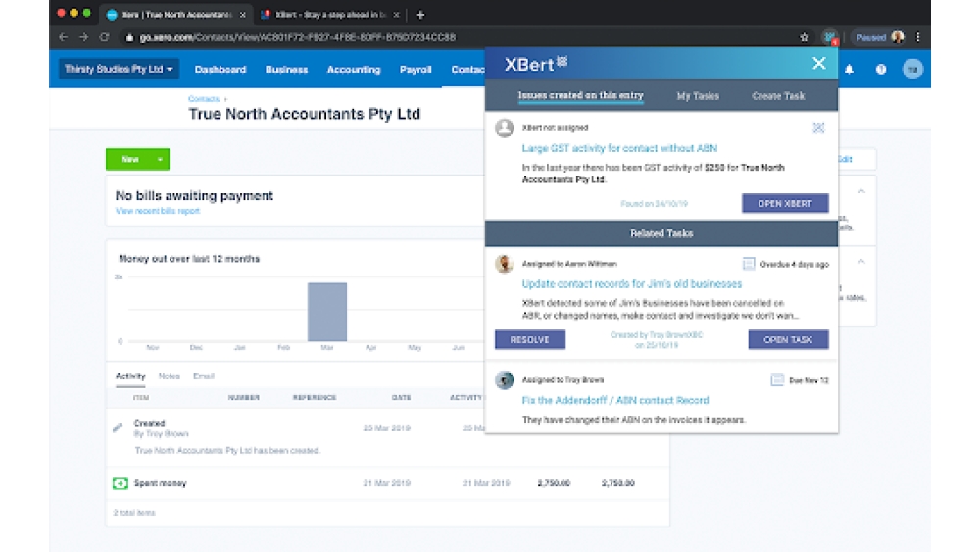Click the XBert extension icon in browser toolbar

click(x=829, y=37)
